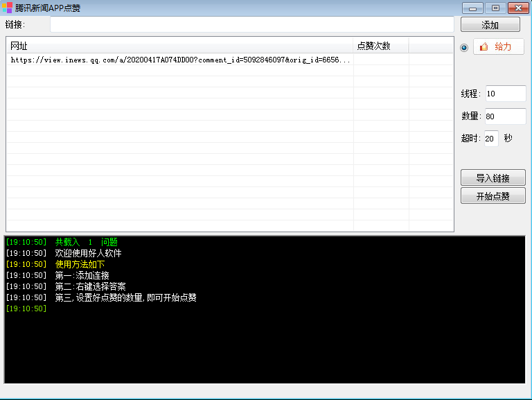Click log line 使用方法如下

tap(80, 264)
